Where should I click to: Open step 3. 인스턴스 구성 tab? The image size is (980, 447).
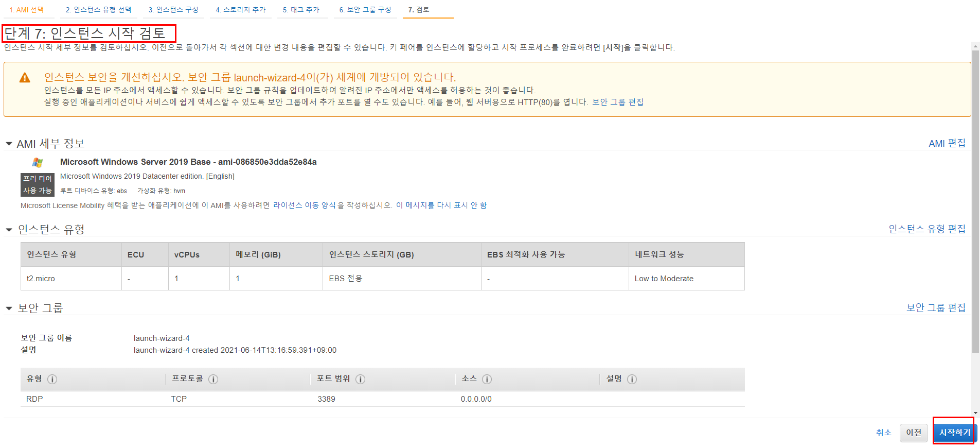(173, 10)
